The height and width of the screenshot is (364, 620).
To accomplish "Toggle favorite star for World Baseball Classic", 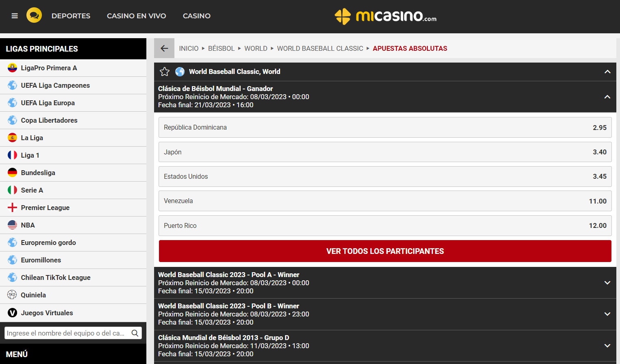I will 165,71.
